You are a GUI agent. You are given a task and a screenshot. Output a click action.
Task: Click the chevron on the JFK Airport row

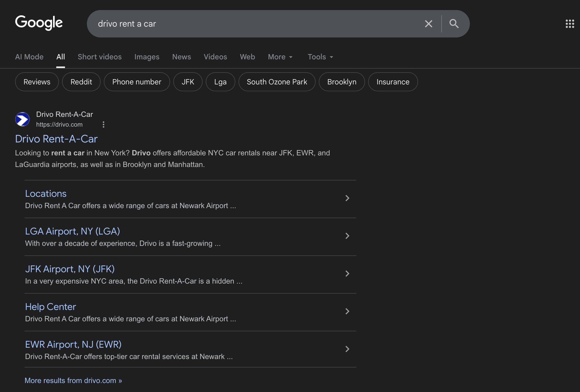pos(347,274)
